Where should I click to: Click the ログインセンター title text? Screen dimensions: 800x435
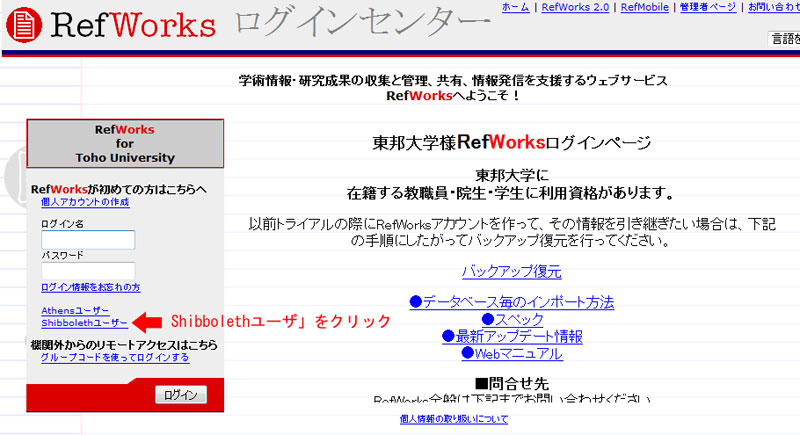coord(362,23)
